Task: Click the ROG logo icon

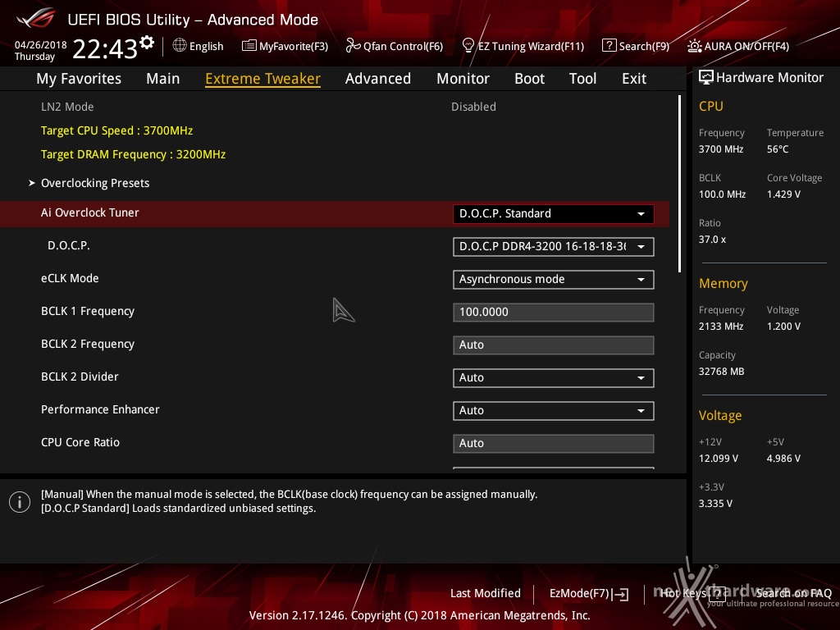Action: (35, 18)
